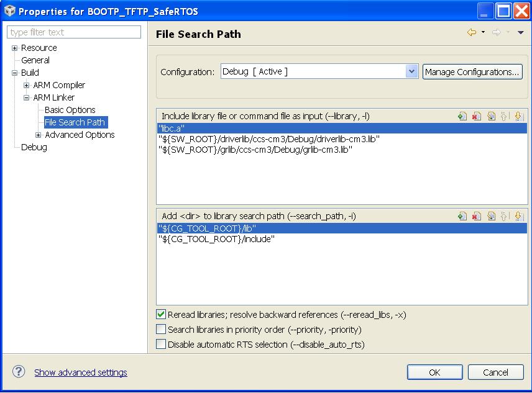Click the help question mark icon
This screenshot has height=393, width=532.
(19, 372)
